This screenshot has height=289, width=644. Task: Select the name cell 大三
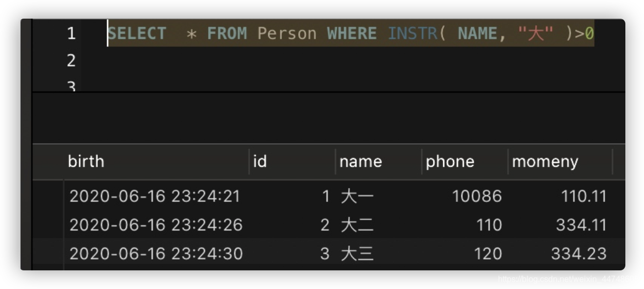[x=357, y=253]
